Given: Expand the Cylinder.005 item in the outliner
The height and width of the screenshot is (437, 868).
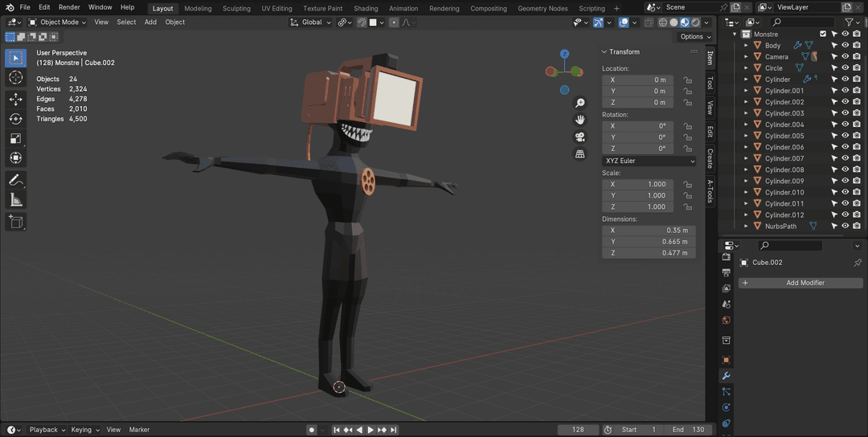Looking at the screenshot, I should (746, 136).
